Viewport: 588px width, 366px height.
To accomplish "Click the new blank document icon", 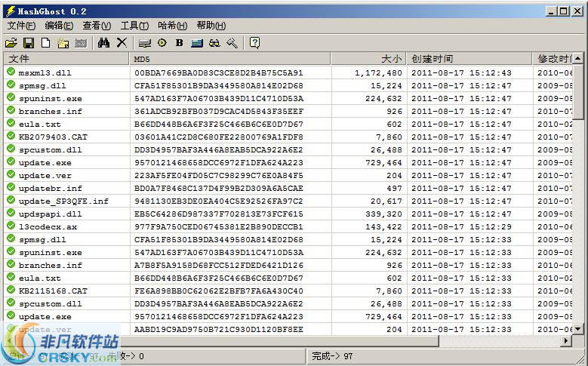I will [x=46, y=43].
